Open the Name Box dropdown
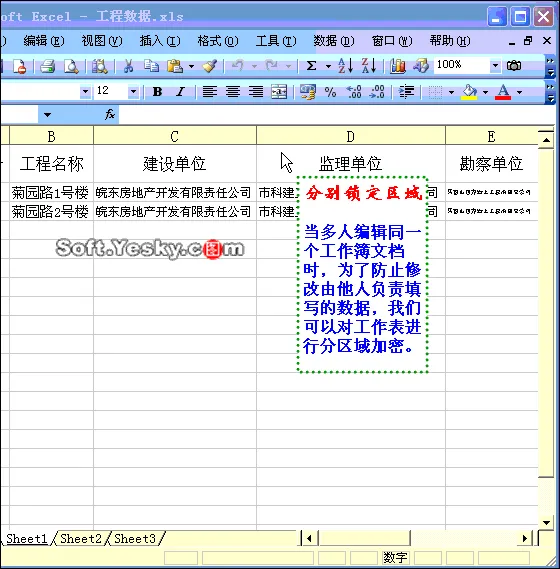560x569 pixels. (47, 115)
